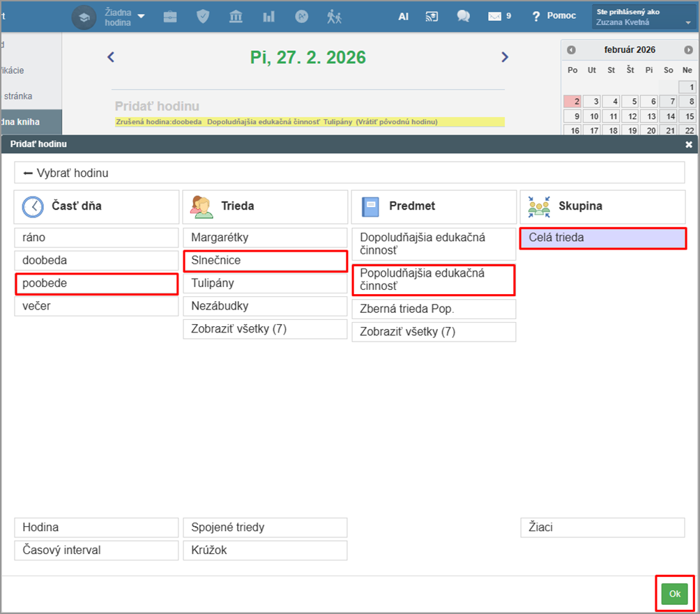Viewport: 700px width, 614px height.
Task: Open the briefcase icon in top toolbar
Action: (170, 16)
